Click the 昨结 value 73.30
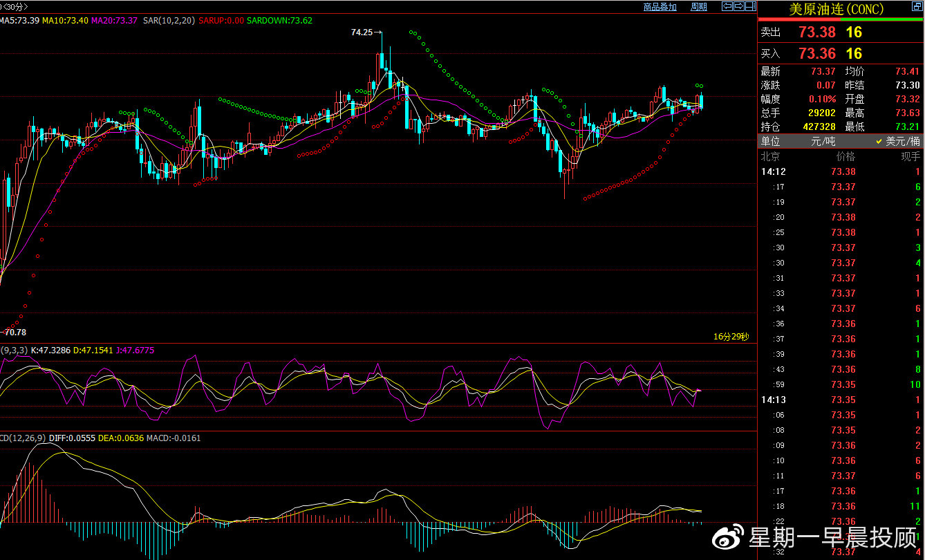This screenshot has height=560, width=925. pos(908,85)
